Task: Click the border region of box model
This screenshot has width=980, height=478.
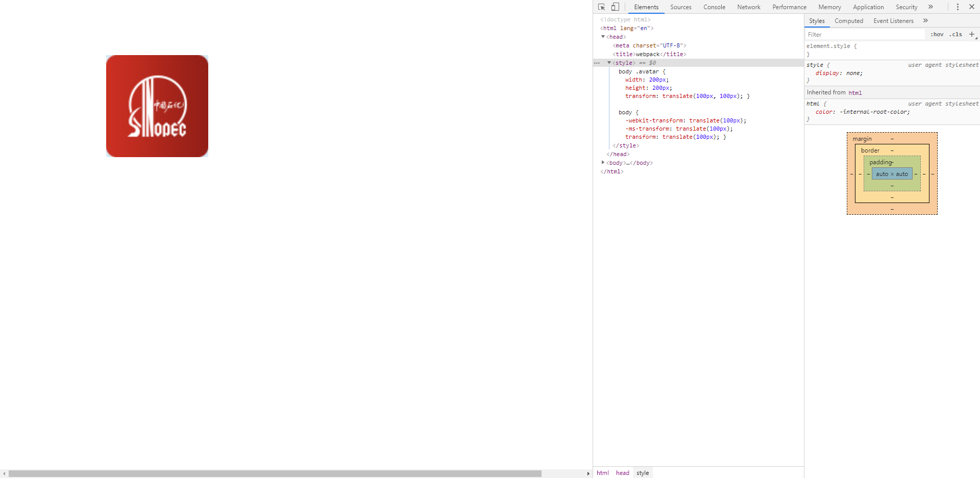Action: tap(870, 150)
